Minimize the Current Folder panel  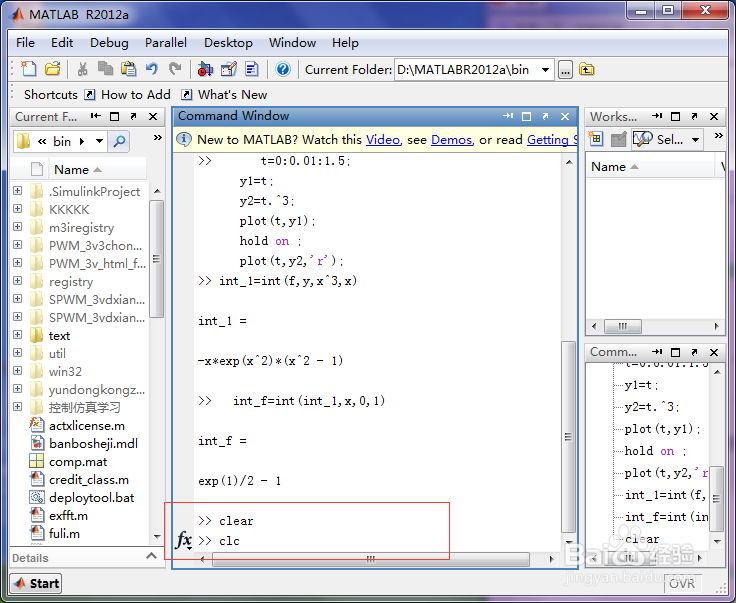point(96,116)
